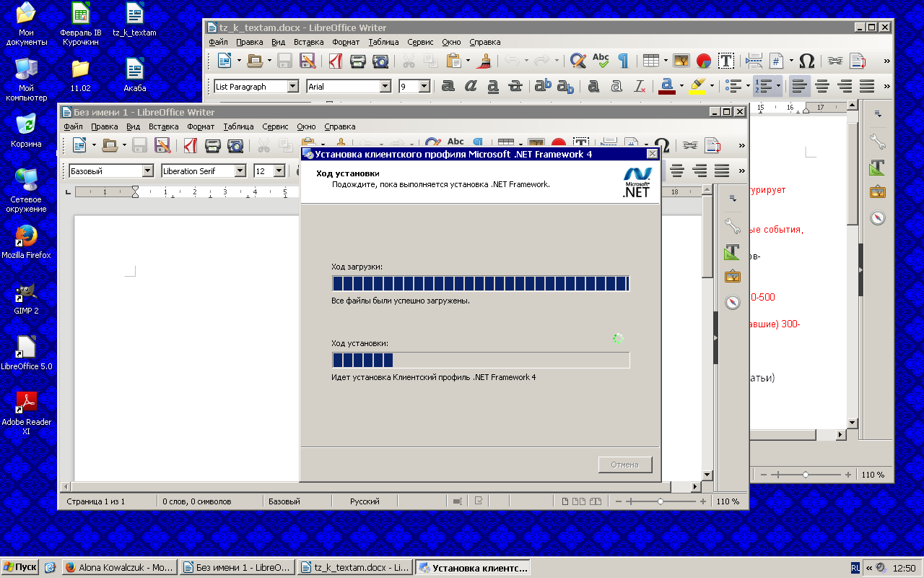Click Paste clipboard icon in tz_k_textam window
924x578 pixels.
click(453, 61)
